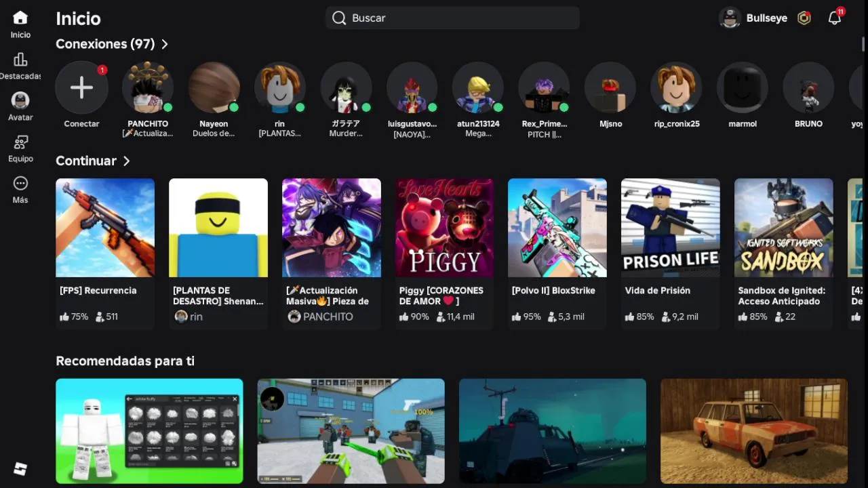
Task: Open Mjsno connection avatar
Action: (610, 87)
